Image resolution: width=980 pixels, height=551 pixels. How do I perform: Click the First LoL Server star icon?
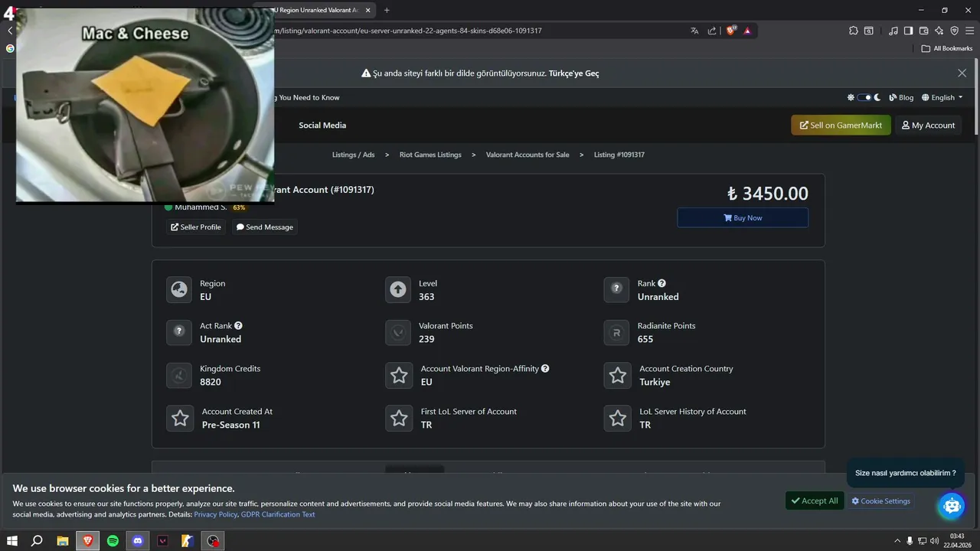pyautogui.click(x=399, y=418)
